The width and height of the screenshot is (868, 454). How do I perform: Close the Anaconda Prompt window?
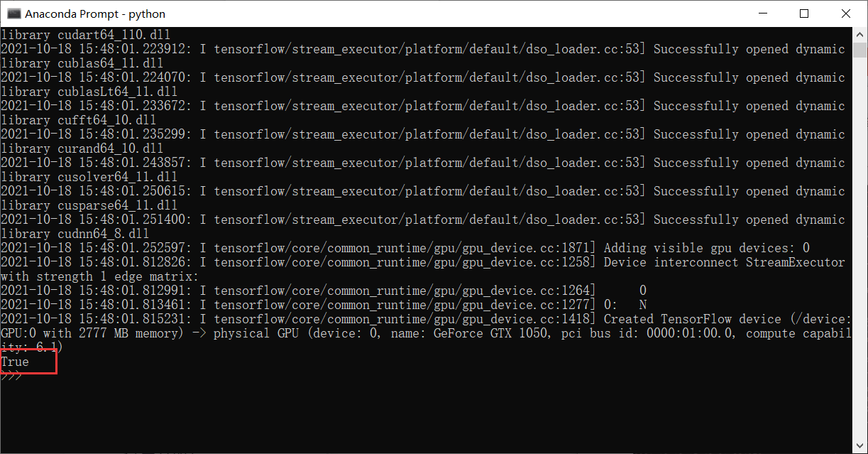(x=845, y=13)
